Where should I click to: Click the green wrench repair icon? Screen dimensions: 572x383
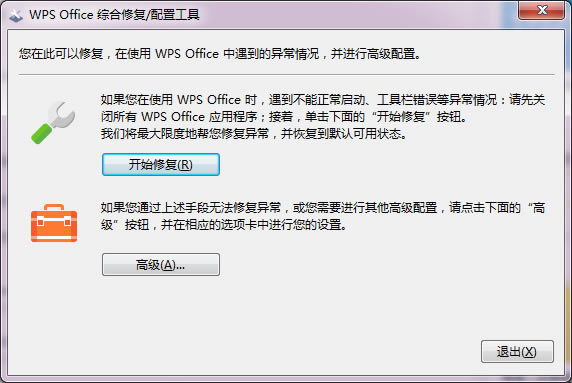[53, 122]
